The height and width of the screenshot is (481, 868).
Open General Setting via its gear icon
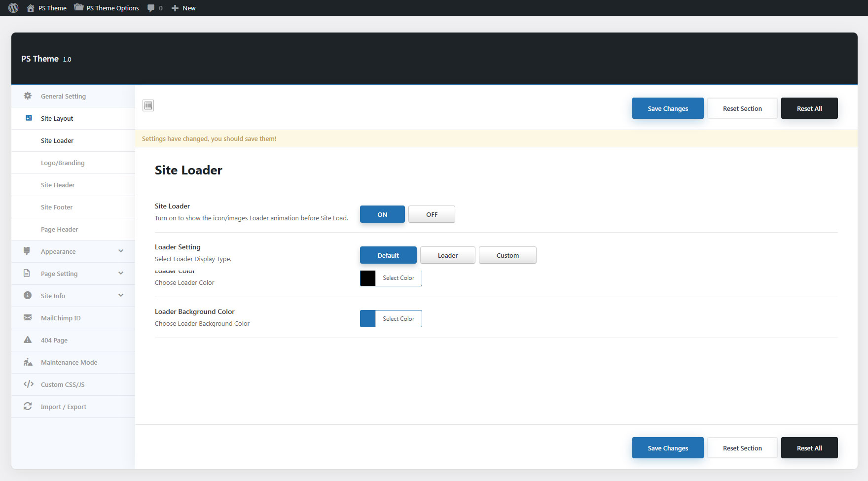coord(28,96)
